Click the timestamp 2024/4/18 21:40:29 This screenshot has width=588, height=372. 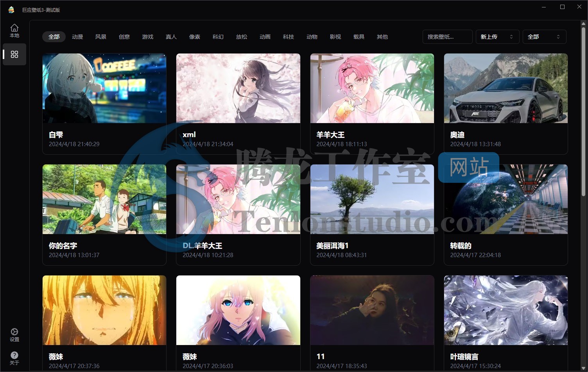click(74, 144)
